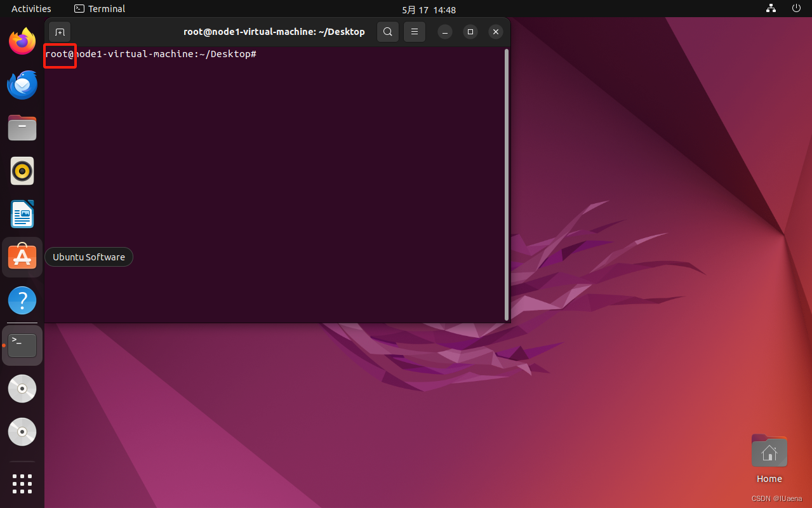
Task: Maximize the terminal window
Action: click(470, 32)
